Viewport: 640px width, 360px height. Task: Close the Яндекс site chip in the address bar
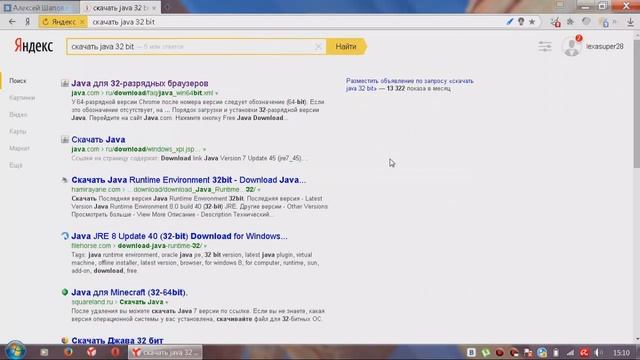(x=82, y=22)
